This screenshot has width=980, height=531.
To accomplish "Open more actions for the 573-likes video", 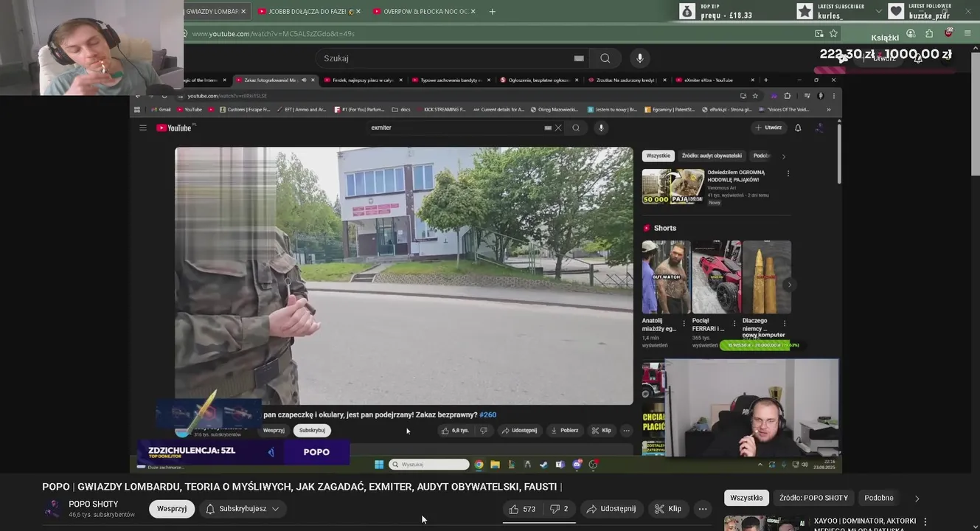I will click(x=702, y=509).
